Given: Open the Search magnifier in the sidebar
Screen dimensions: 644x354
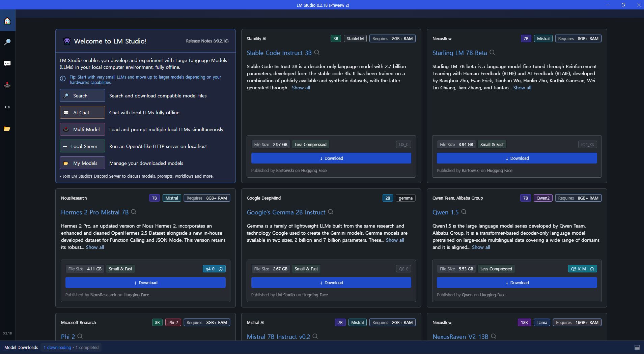Looking at the screenshot, I should (7, 42).
